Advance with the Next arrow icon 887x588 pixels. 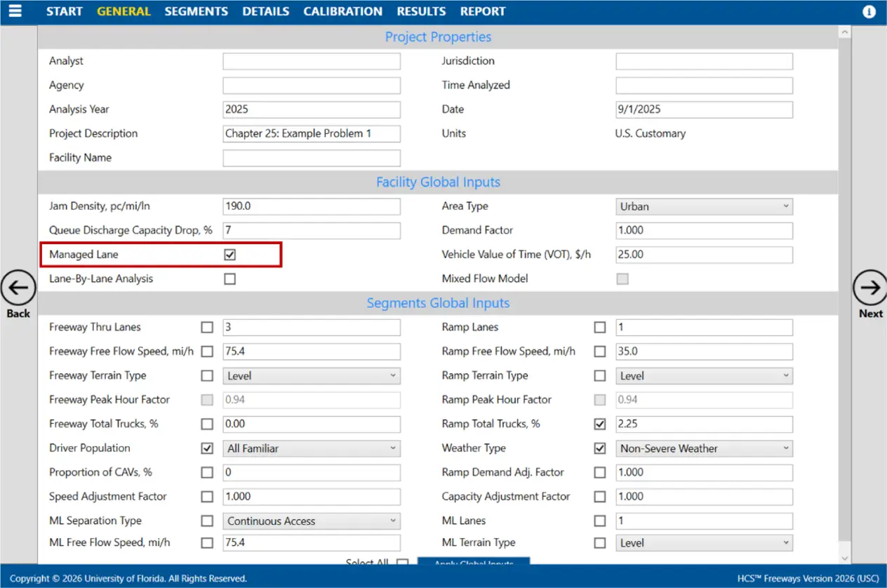pyautogui.click(x=870, y=288)
